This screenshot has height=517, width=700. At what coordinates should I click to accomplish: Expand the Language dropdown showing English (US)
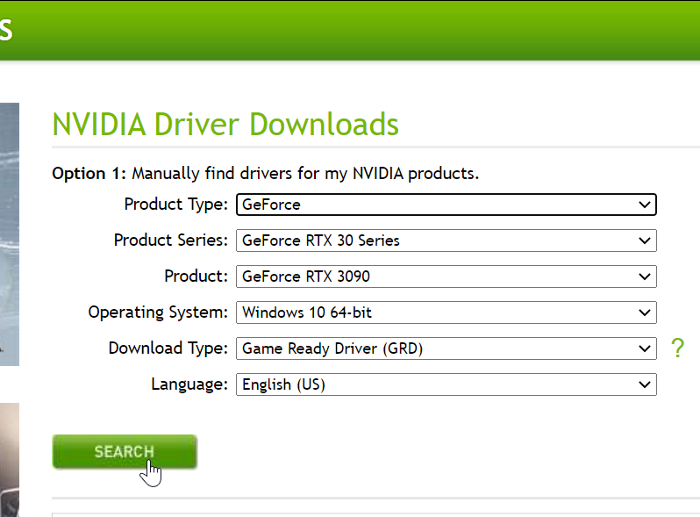click(446, 384)
